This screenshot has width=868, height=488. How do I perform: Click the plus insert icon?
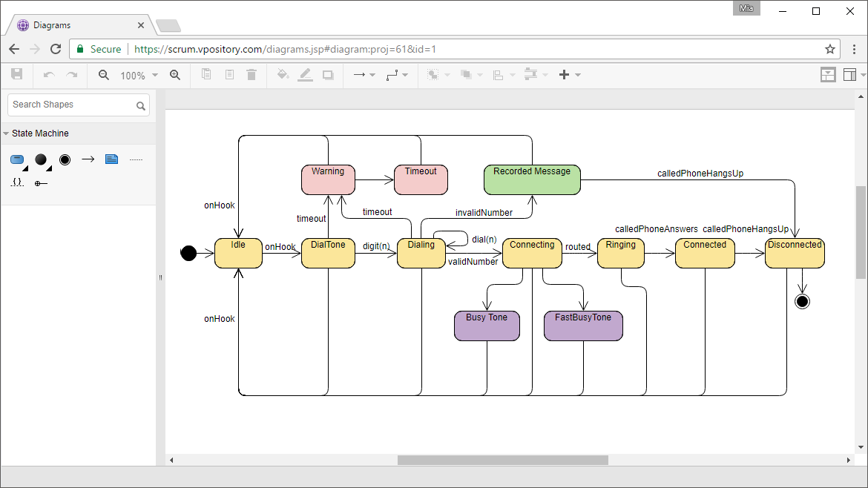coord(564,75)
